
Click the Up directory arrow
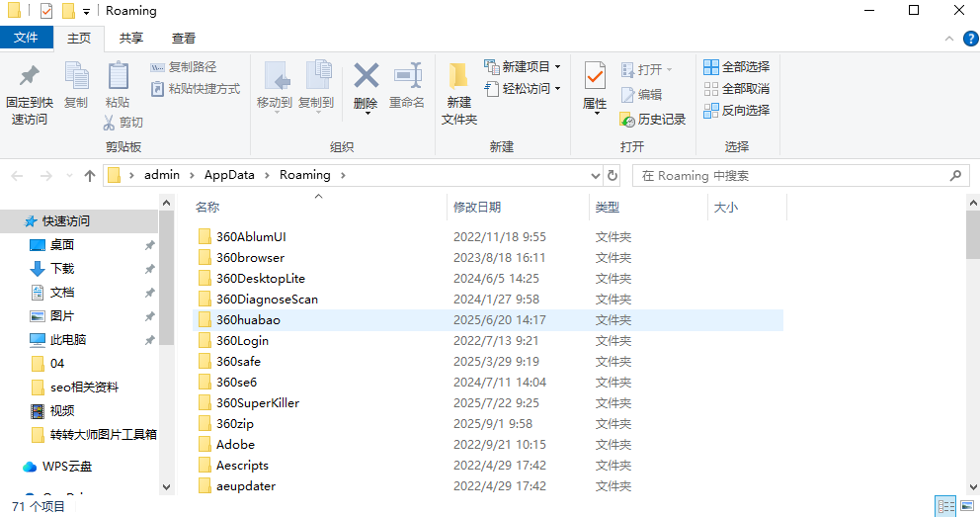pyautogui.click(x=90, y=175)
